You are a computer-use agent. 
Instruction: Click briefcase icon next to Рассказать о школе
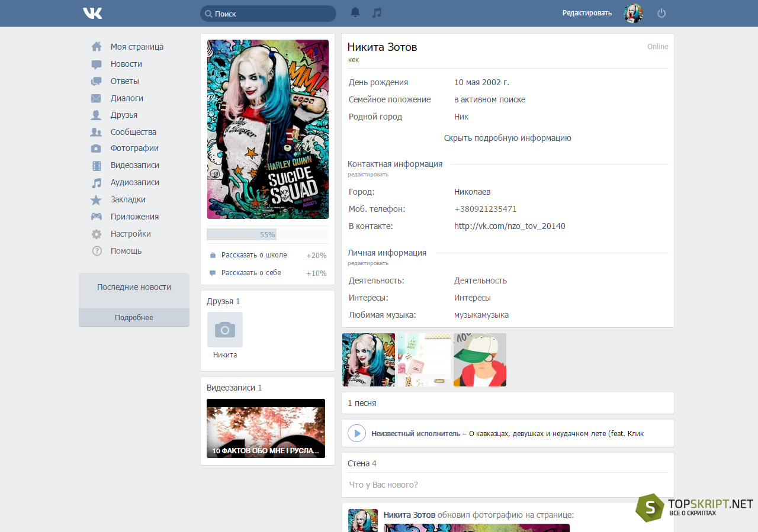[213, 256]
